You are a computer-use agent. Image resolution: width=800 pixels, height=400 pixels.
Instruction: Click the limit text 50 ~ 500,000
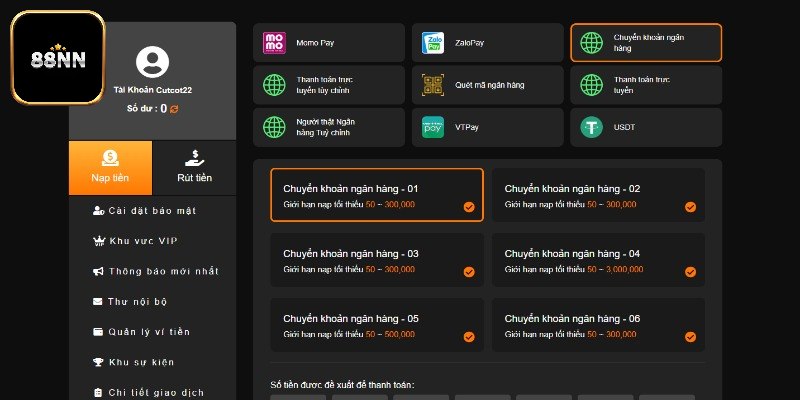click(x=390, y=334)
